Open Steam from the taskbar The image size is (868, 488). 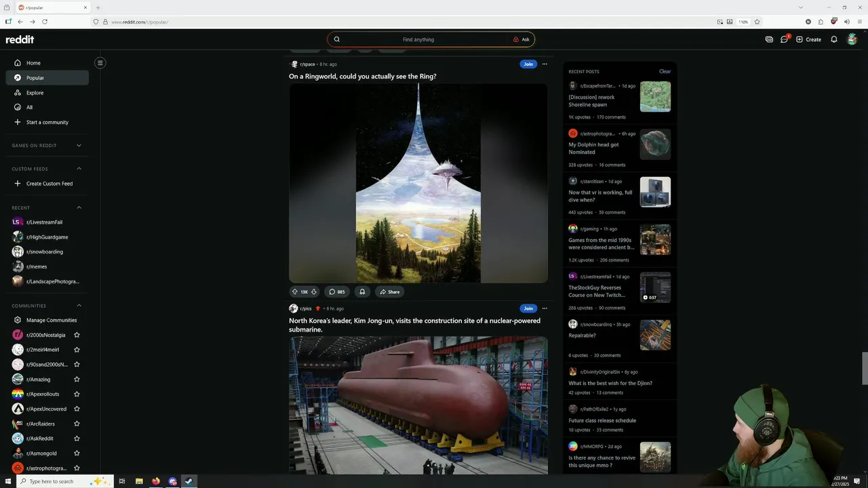pos(189,481)
